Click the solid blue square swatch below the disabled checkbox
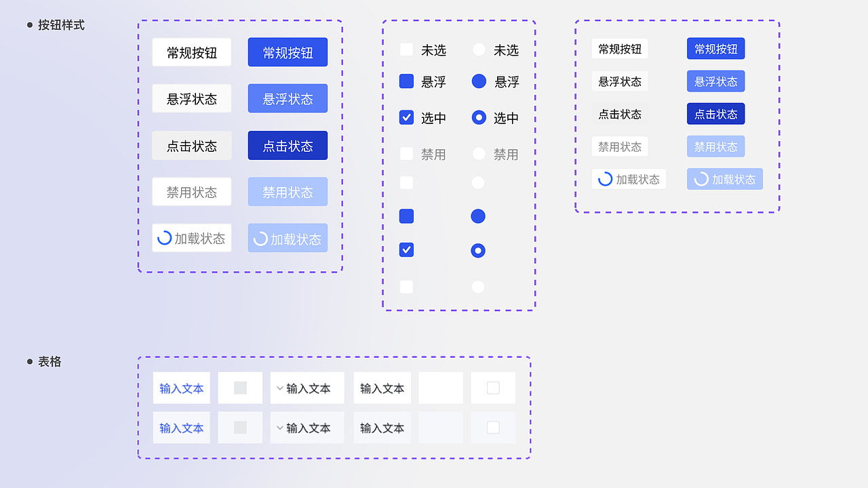868x488 pixels. (406, 216)
